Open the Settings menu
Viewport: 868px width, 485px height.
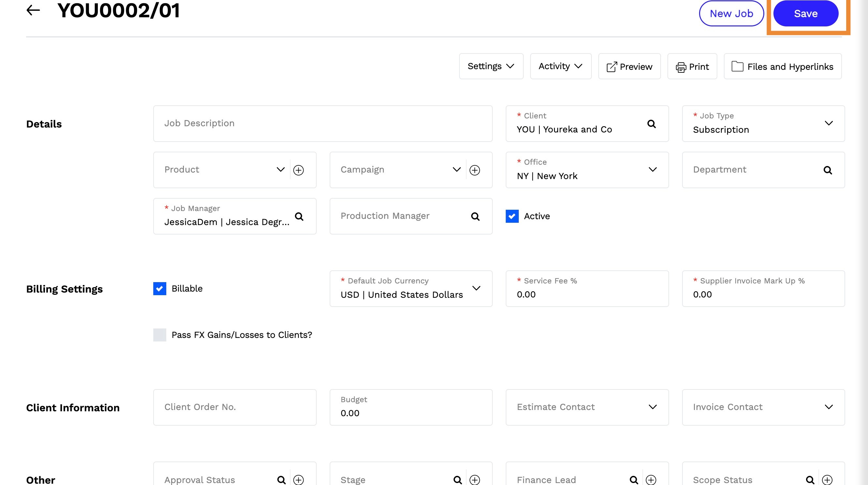pos(491,66)
